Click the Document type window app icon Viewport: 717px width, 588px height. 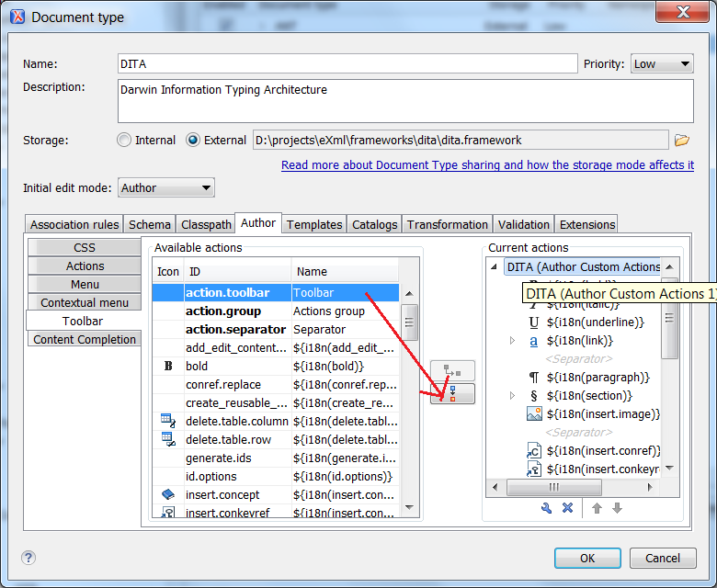17,17
